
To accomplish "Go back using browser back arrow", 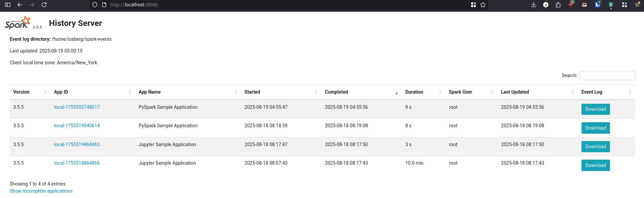I will tap(20, 5).
